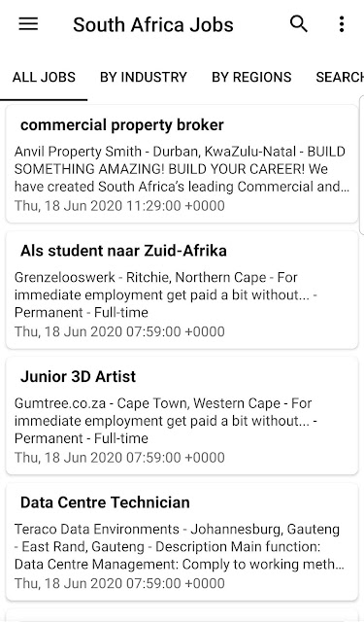
Task: Click the Anvil Property Smith description text
Action: [182, 169]
